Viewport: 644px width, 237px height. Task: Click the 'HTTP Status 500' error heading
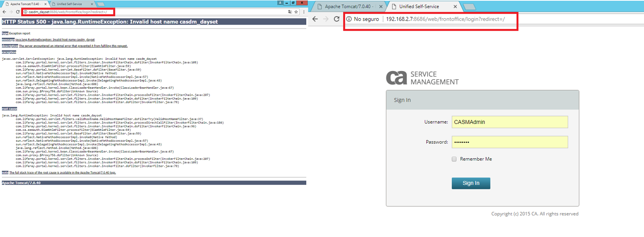tap(110, 22)
